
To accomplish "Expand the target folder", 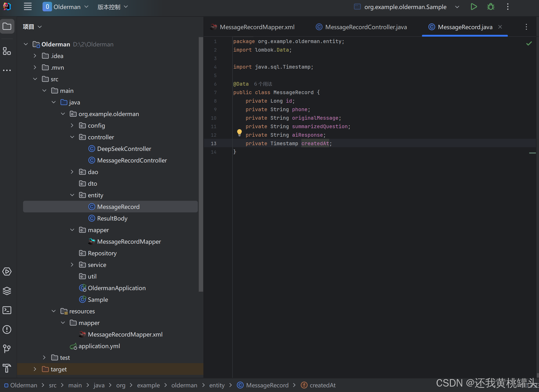I will point(35,369).
